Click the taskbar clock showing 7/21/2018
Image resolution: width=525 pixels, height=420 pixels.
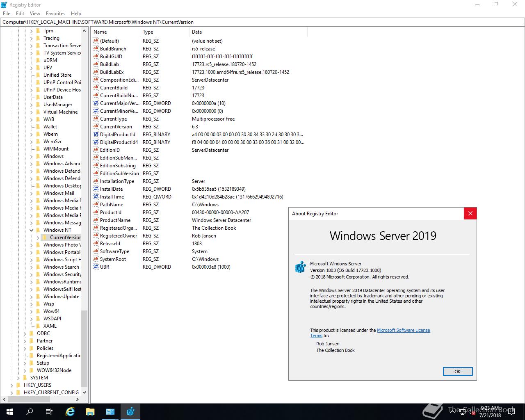491,412
